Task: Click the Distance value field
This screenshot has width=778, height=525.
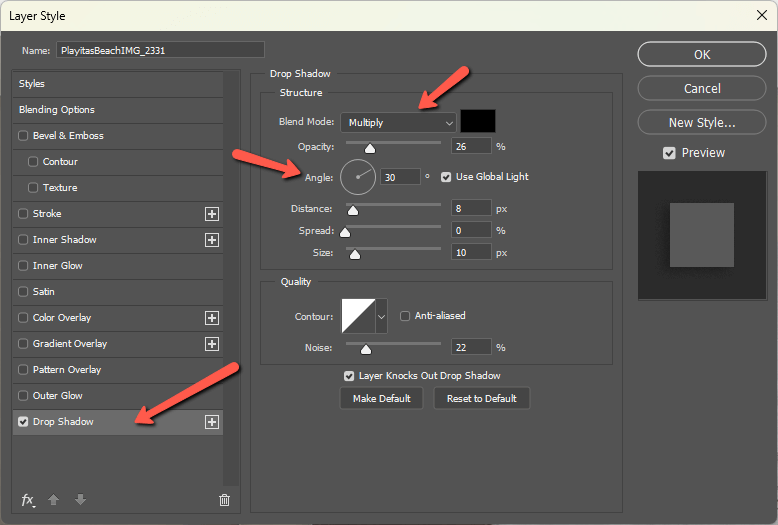Action: 471,208
